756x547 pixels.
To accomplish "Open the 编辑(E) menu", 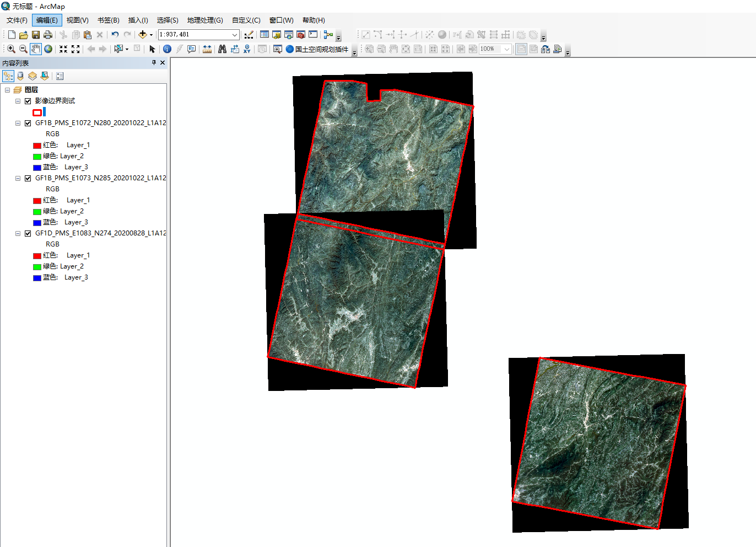I will point(47,20).
